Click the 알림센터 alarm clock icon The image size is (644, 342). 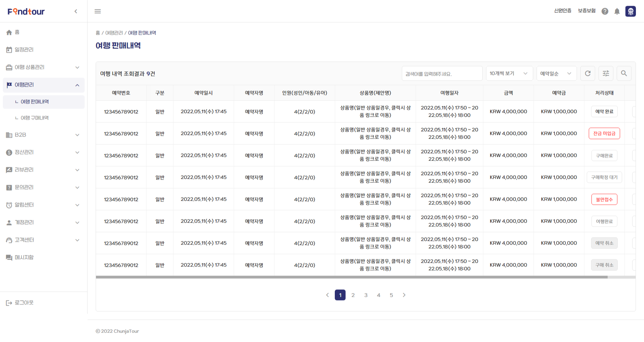tap(9, 205)
